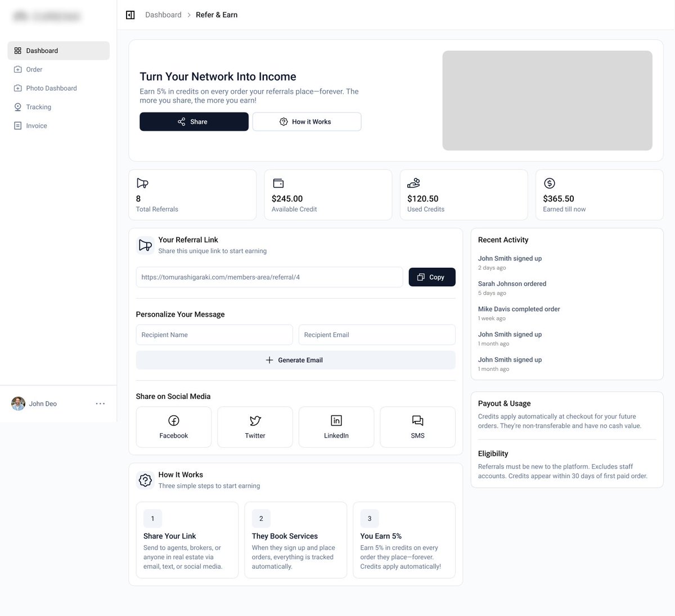Viewport: 675px width, 616px height.
Task: Open John Deo's three-dots menu
Action: 100,404
